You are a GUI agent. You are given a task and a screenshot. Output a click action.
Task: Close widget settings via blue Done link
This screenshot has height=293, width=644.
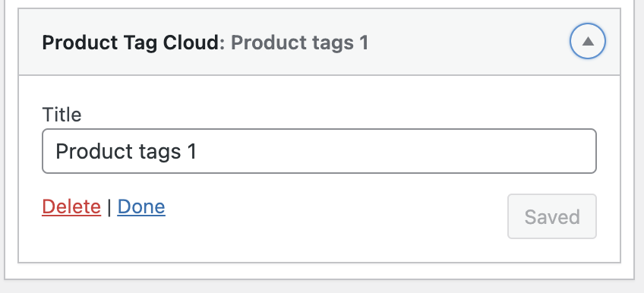coord(141,206)
